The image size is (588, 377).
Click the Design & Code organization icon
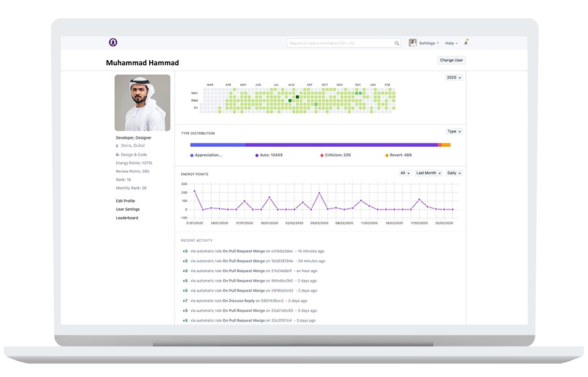[x=118, y=155]
